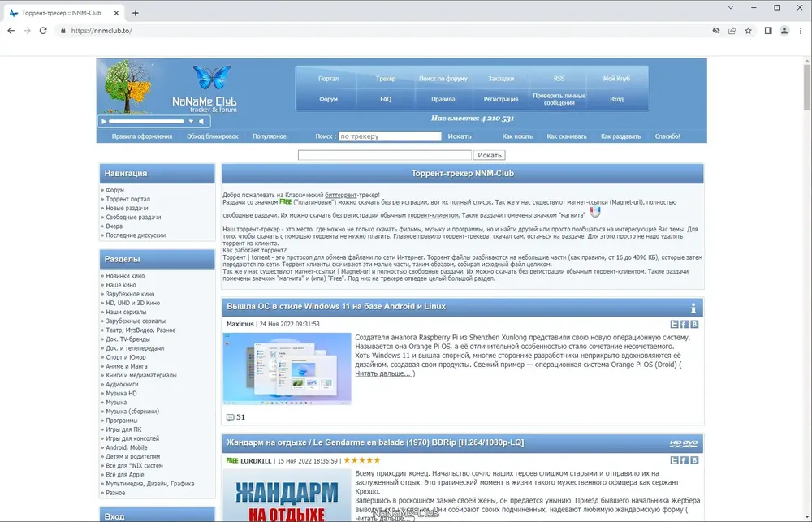Screen dimensions: 812x522
Task: Reload the nnmclub.to page
Action: (43, 31)
